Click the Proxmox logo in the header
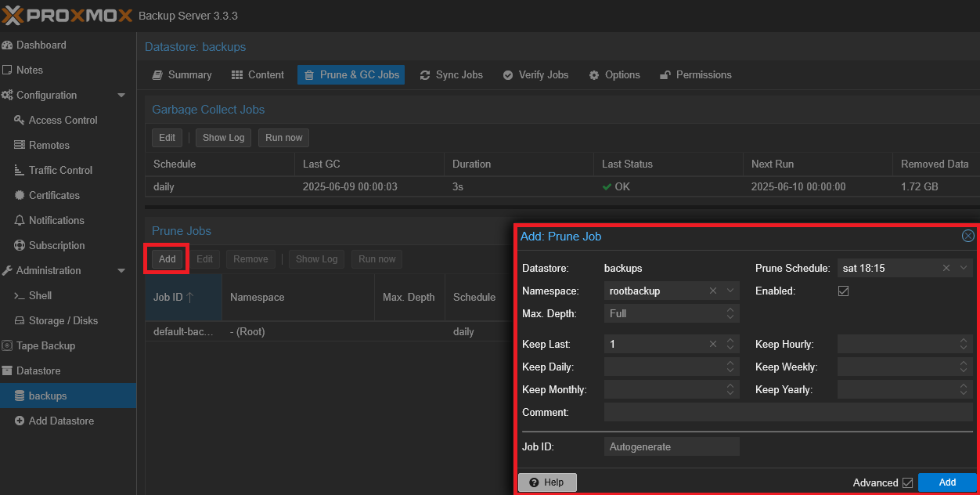 [x=67, y=16]
